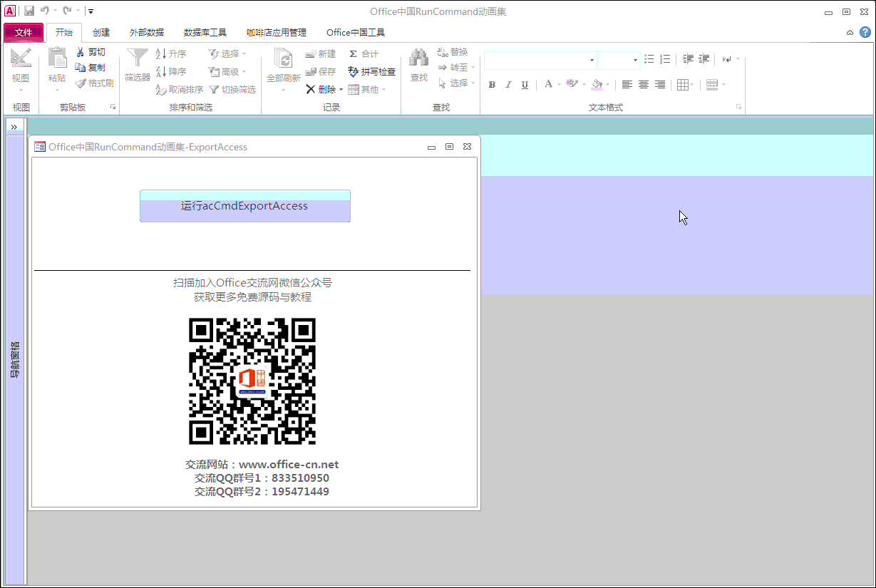The width and height of the screenshot is (876, 588).
Task: Click the 筛选器 (Filter) funnel icon
Action: tap(137, 58)
